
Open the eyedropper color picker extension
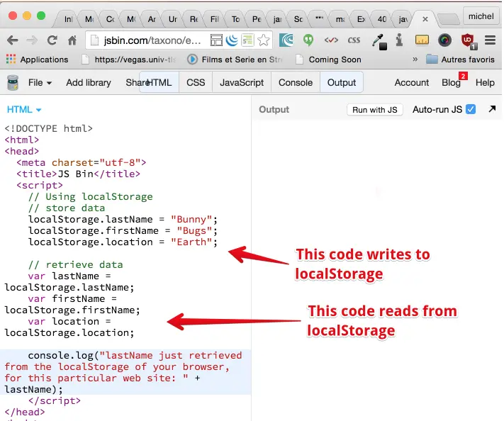point(379,40)
